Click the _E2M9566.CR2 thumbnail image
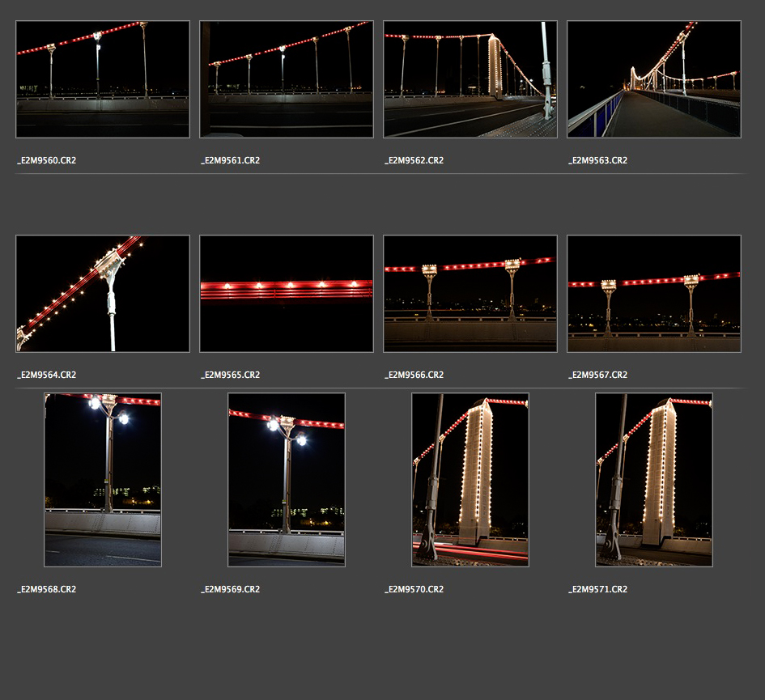Image resolution: width=765 pixels, height=700 pixels. pyautogui.click(x=470, y=294)
